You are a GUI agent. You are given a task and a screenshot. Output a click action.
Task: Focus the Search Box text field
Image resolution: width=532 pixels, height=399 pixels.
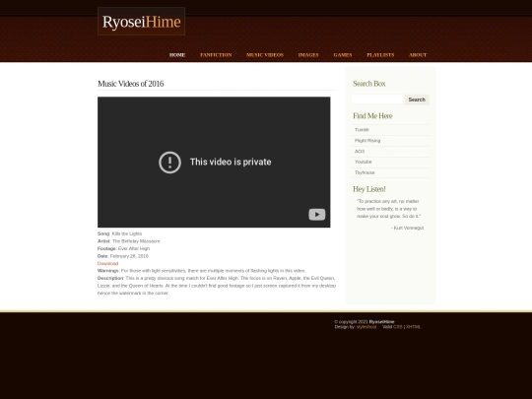pyautogui.click(x=377, y=100)
